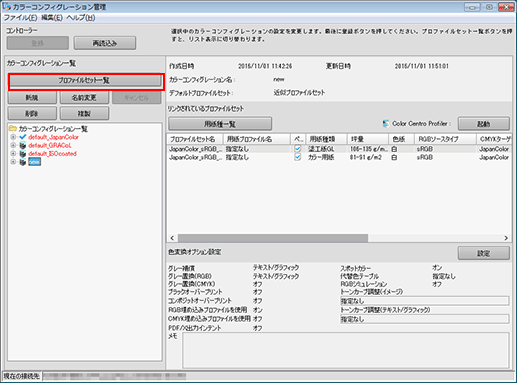517x383 pixels.
Task: Expand the new configuration tree node
Action: click(13, 162)
